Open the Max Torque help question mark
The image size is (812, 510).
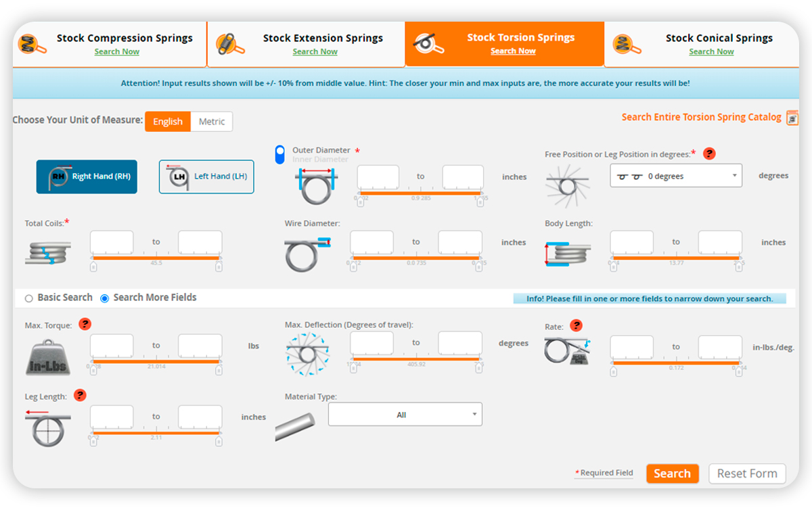[85, 324]
